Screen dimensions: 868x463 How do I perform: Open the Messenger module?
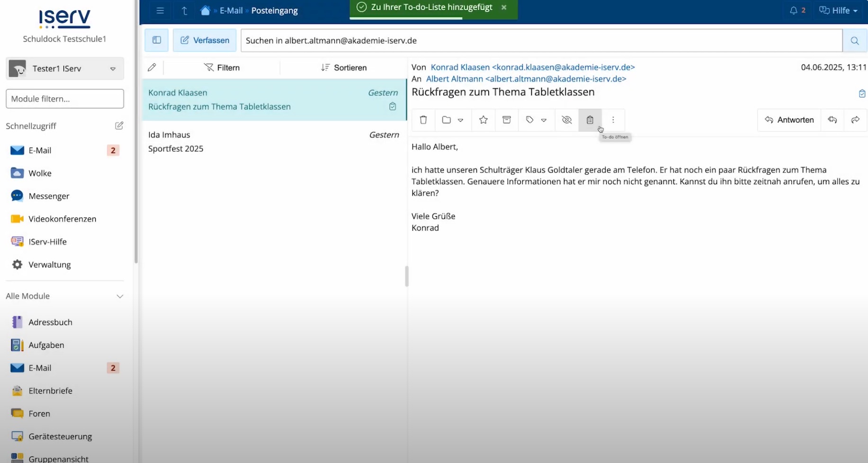(48, 196)
